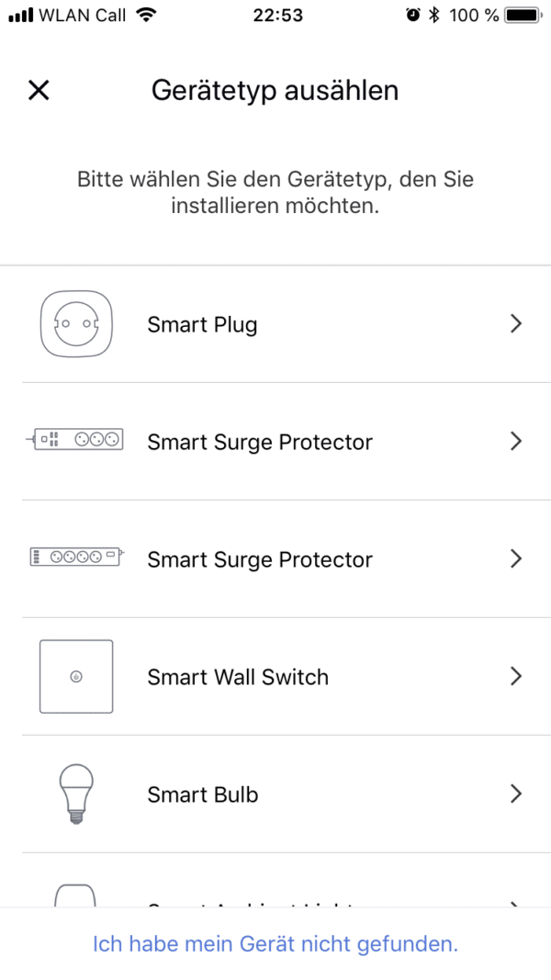Select the Smart Plug list entry
Screen dimensions: 551x980
tap(202, 324)
